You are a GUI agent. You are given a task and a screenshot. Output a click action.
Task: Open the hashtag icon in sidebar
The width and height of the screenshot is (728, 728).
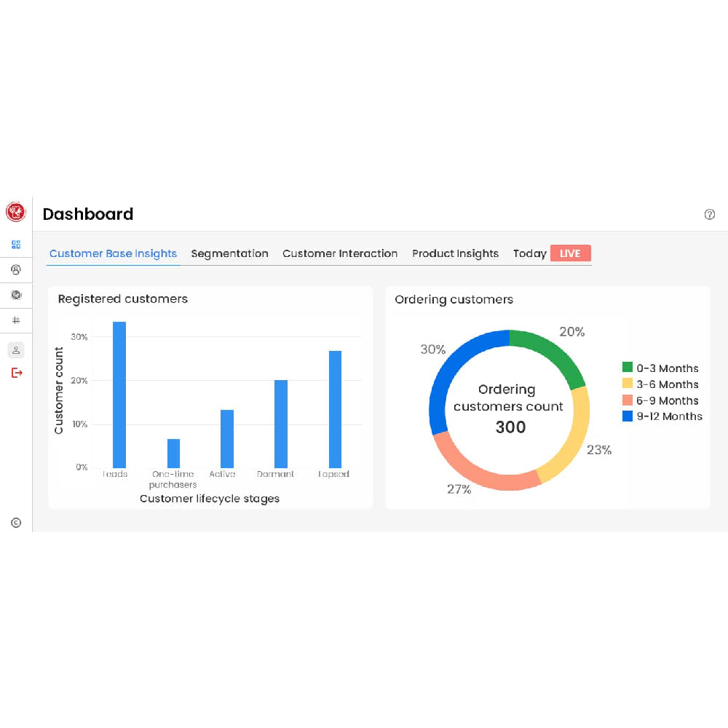(x=16, y=320)
